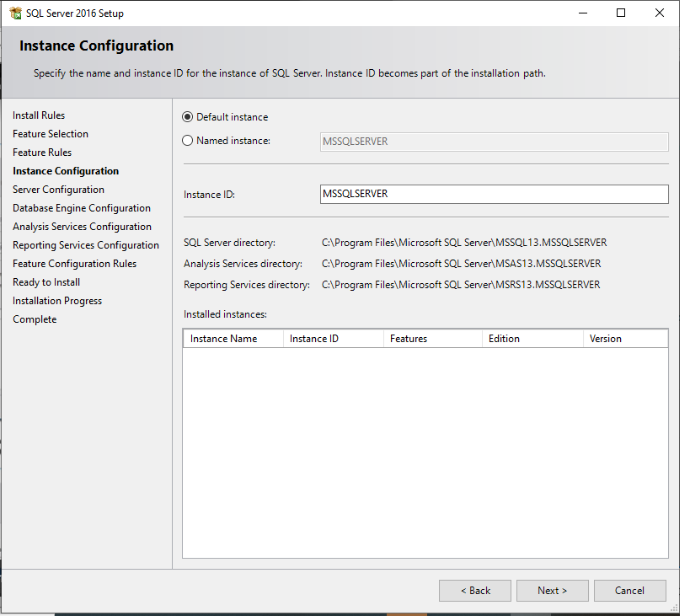Screen dimensions: 690x616
Task: Click the Reporting Services directory path MSRS13.MSSQLSERVER
Action: point(461,285)
